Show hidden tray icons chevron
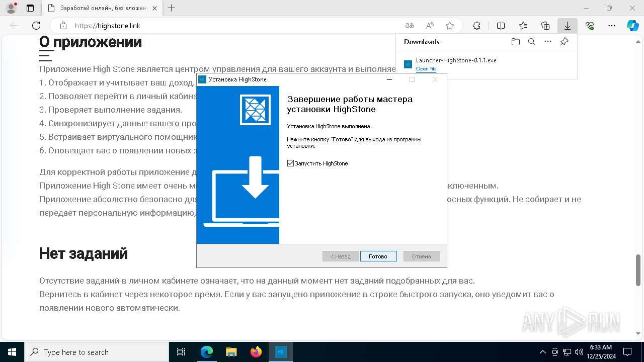Image resolution: width=644 pixels, height=362 pixels. (x=542, y=352)
